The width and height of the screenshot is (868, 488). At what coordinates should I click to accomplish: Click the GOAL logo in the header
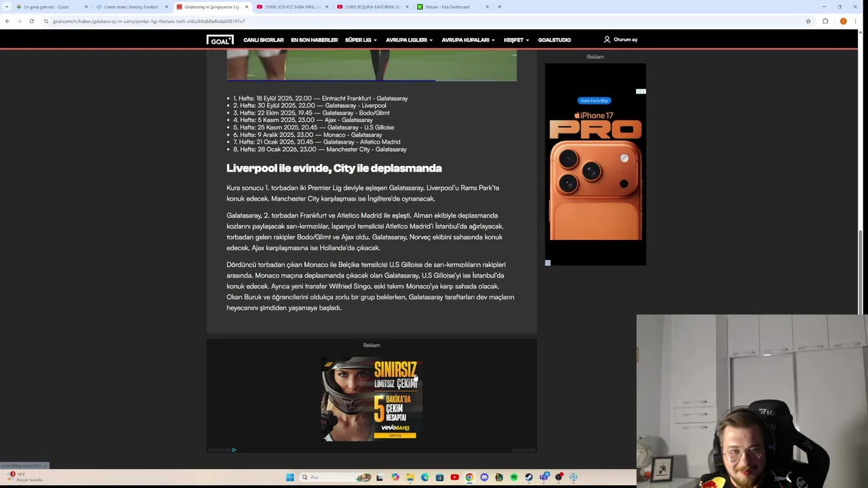(220, 40)
